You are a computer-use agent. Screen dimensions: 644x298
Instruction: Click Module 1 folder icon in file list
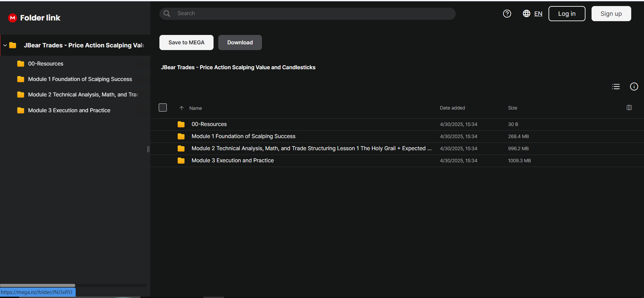point(181,136)
